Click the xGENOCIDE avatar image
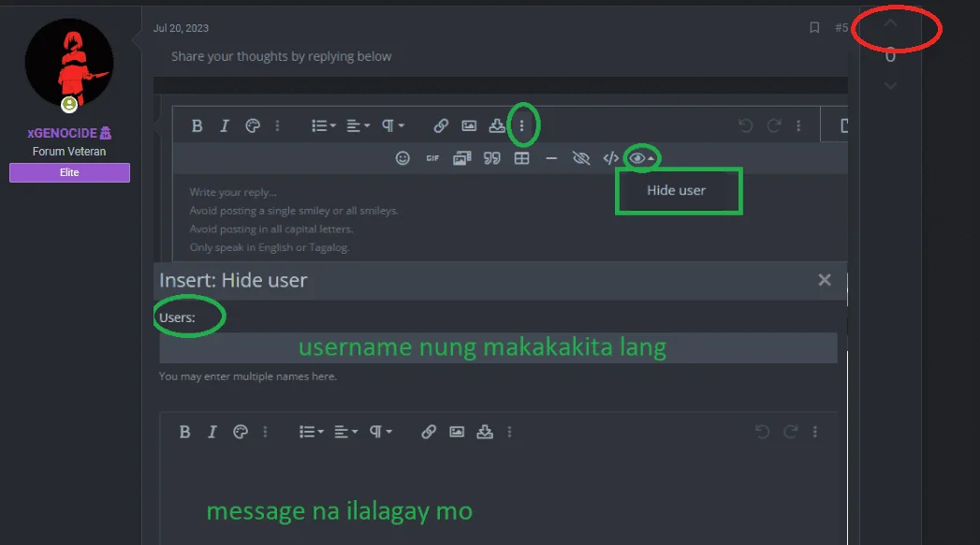 [69, 63]
